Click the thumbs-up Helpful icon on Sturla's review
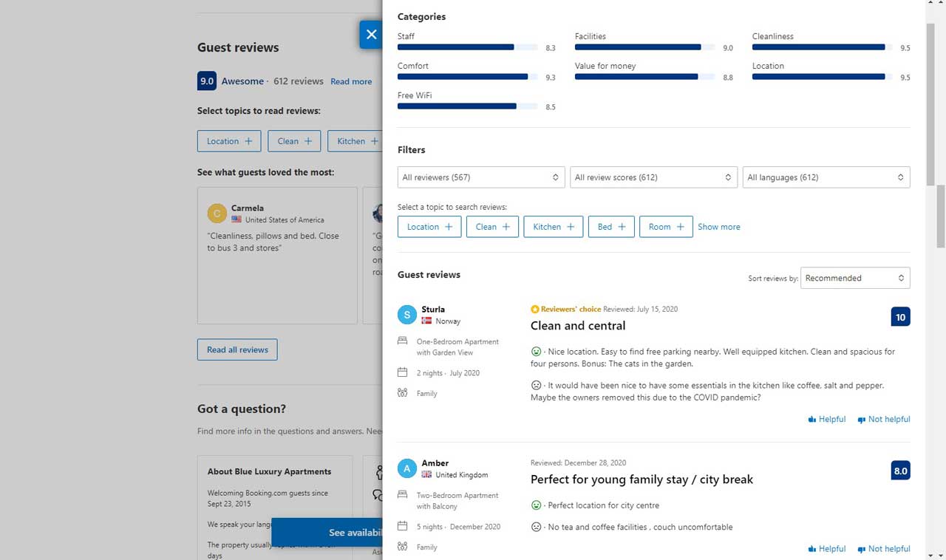This screenshot has width=946, height=560. 811,419
